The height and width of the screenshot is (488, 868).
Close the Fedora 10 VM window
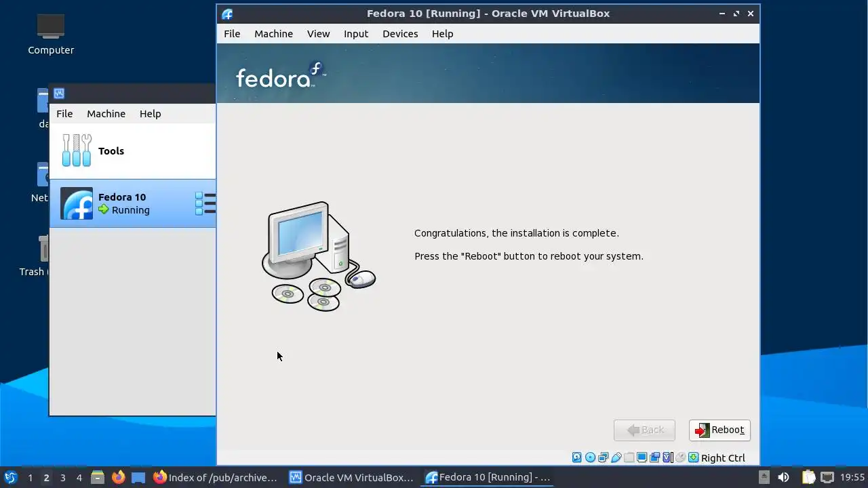click(751, 14)
